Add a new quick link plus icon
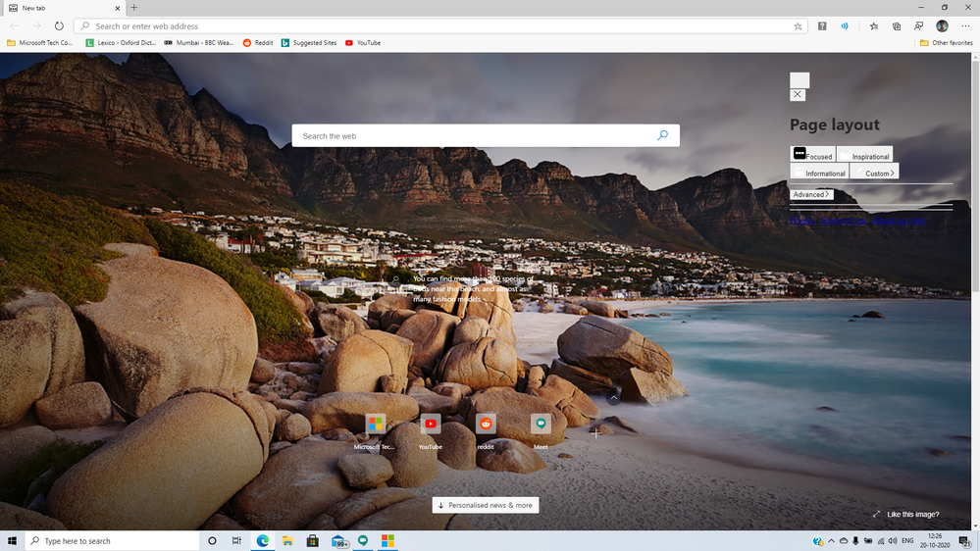Screen dimensions: 980x551 (595, 433)
